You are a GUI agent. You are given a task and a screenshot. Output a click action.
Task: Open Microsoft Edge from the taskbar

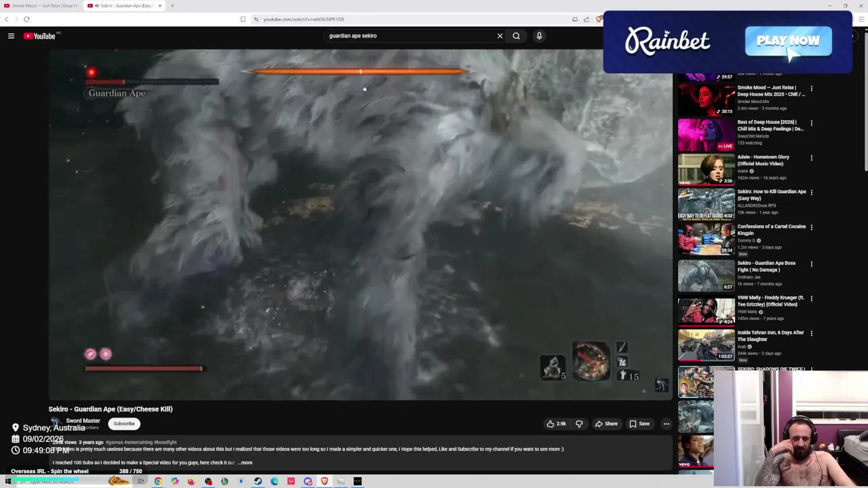[275, 481]
